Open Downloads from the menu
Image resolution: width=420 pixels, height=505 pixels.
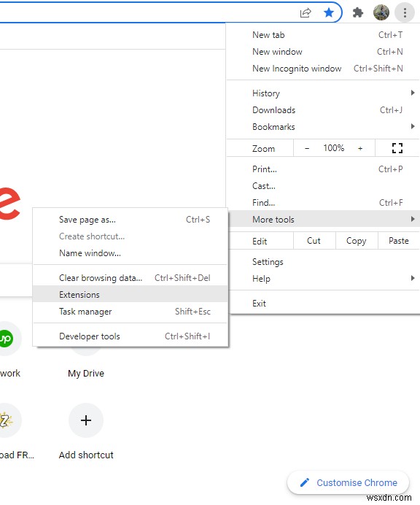322,109
